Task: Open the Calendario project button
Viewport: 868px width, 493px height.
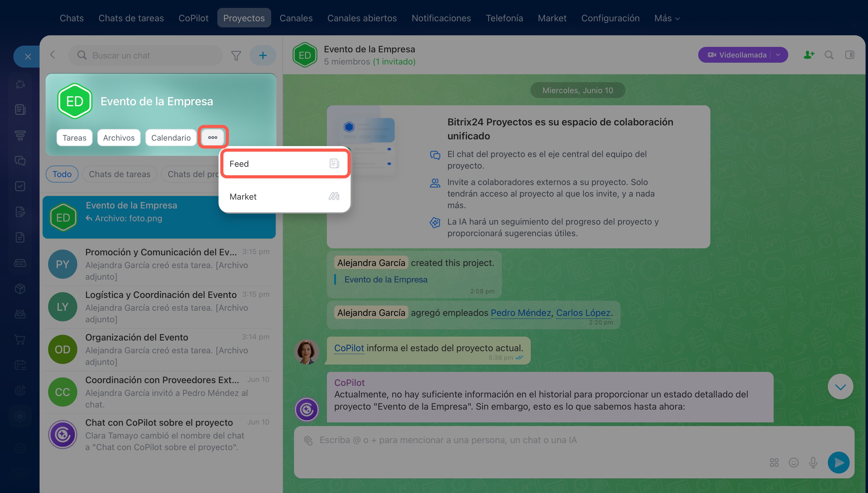Action: pyautogui.click(x=171, y=138)
